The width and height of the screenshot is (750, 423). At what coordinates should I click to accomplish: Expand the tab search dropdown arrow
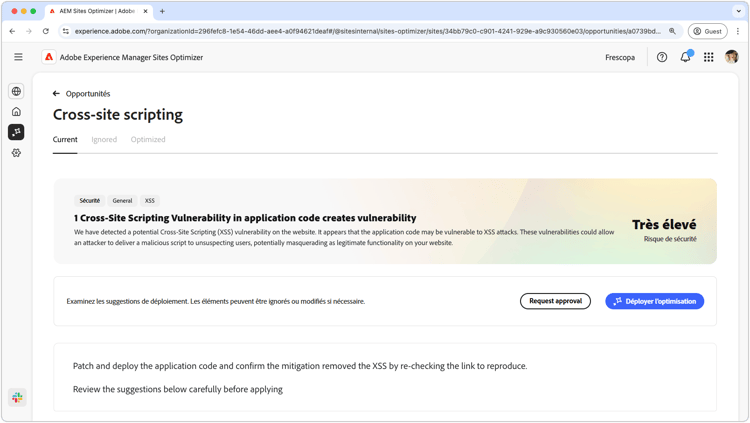[x=739, y=11]
